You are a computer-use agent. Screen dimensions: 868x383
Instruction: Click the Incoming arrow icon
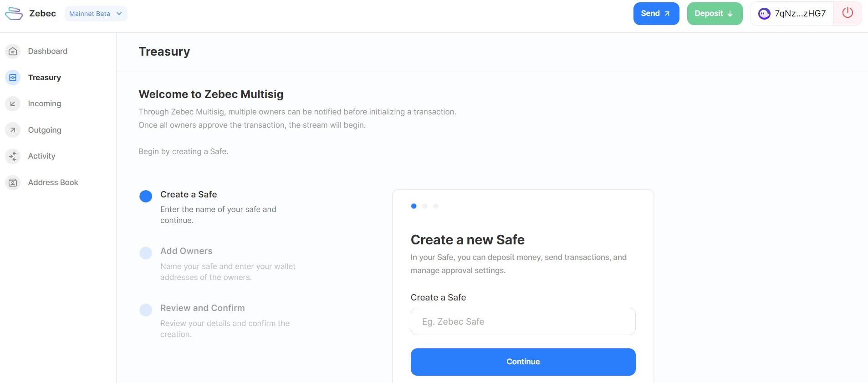13,104
